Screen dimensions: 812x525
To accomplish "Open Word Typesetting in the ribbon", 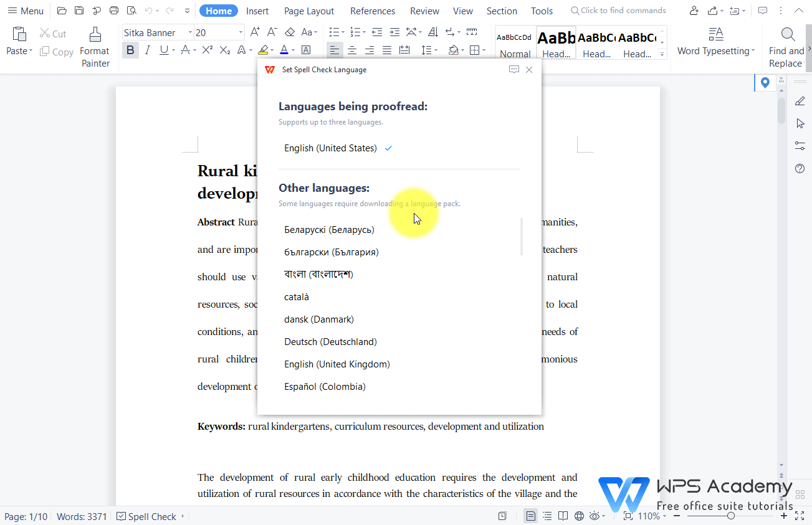I will coord(714,41).
